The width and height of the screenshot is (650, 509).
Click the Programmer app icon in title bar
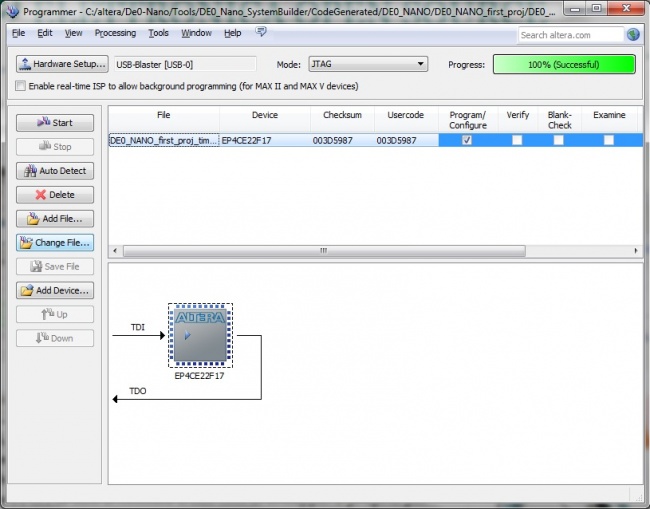tap(12, 11)
